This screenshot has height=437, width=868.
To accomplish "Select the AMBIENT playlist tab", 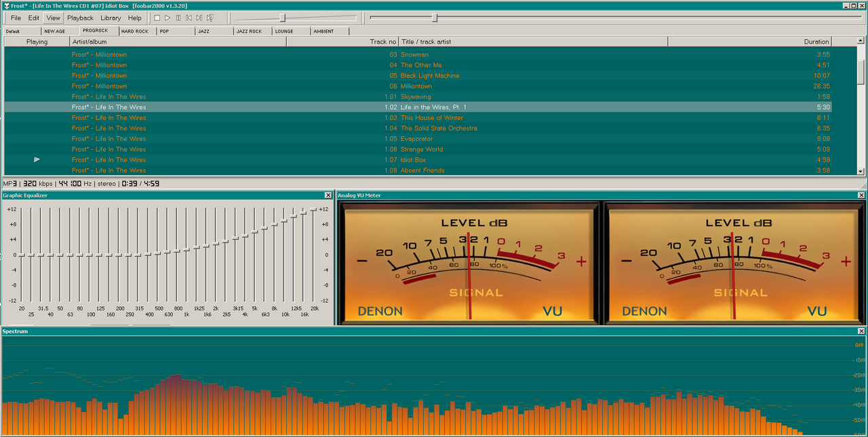I will 330,31.
